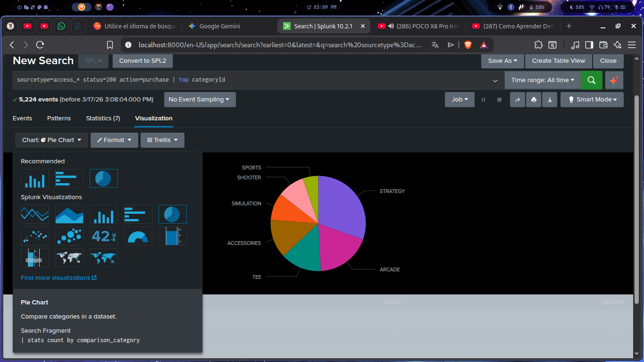Open the Find more visualizations link
The height and width of the screenshot is (362, 644).
59,278
